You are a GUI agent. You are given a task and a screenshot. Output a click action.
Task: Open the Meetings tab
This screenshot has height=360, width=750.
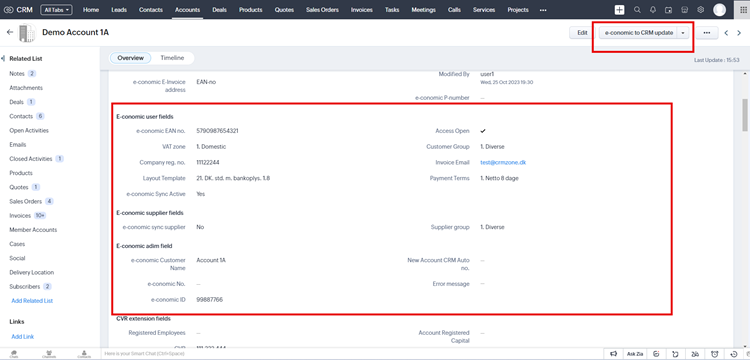[424, 10]
